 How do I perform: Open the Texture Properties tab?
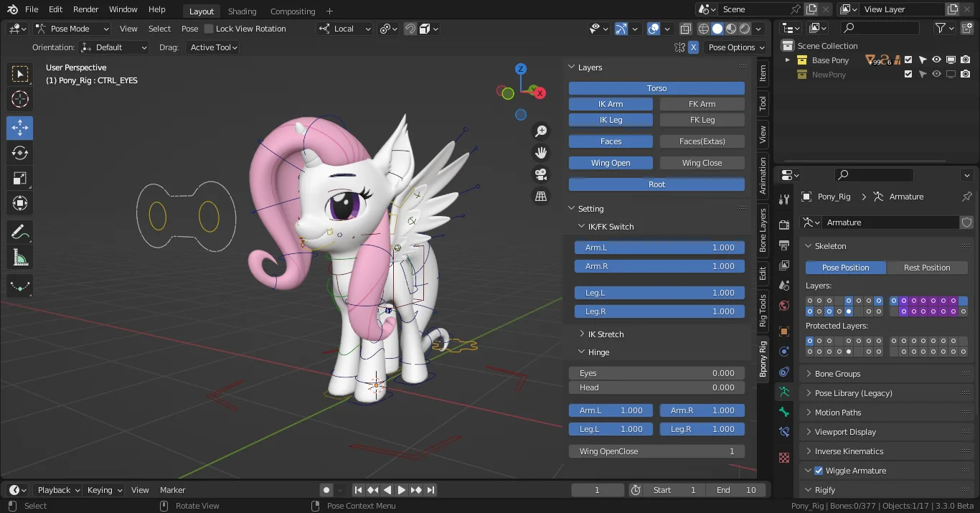tap(783, 457)
